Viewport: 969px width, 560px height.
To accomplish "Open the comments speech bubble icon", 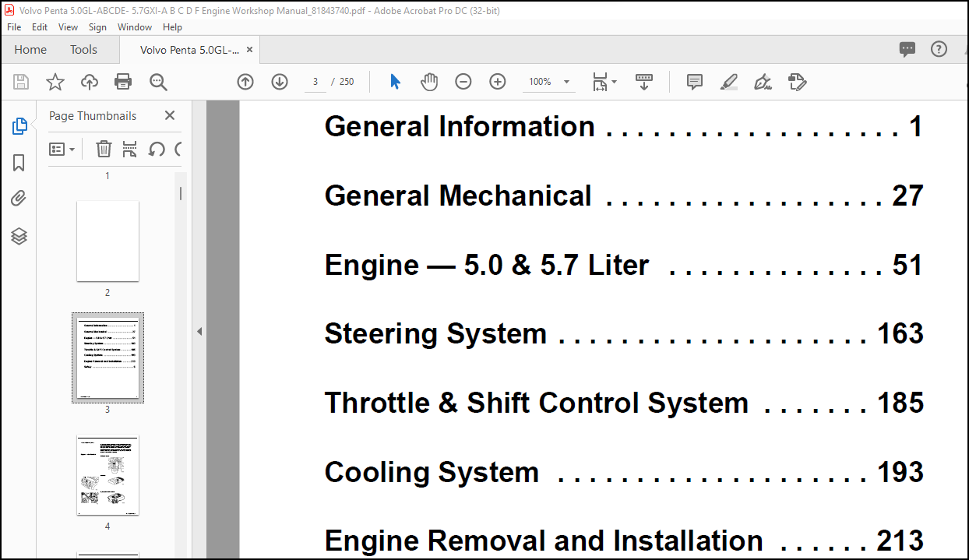I will [907, 49].
